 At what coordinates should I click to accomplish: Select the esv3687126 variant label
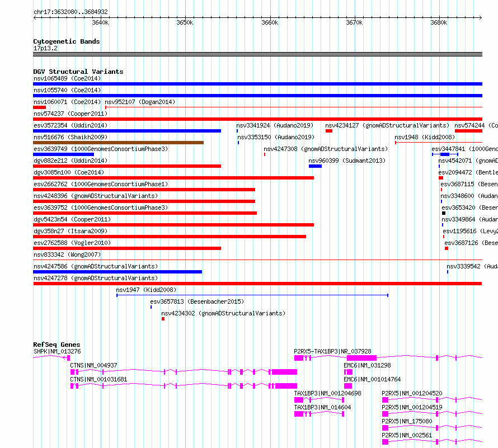[x=471, y=243]
